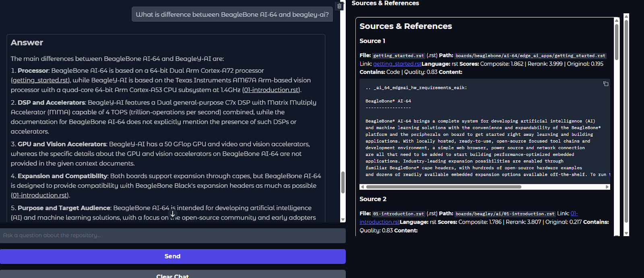Click '_ai_64_edgeai_hw_requirements_eaik' code line
The width and height of the screenshot is (644, 278).
[x=416, y=88]
